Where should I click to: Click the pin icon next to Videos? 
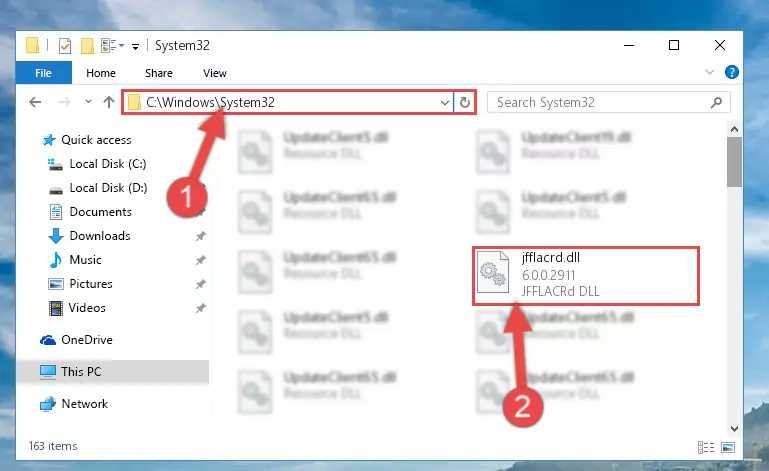201,308
